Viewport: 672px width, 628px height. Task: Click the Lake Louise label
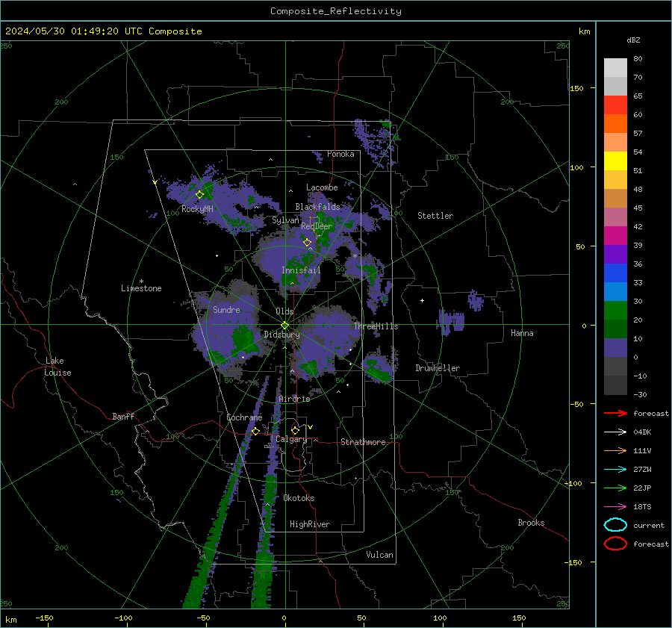pyautogui.click(x=57, y=367)
